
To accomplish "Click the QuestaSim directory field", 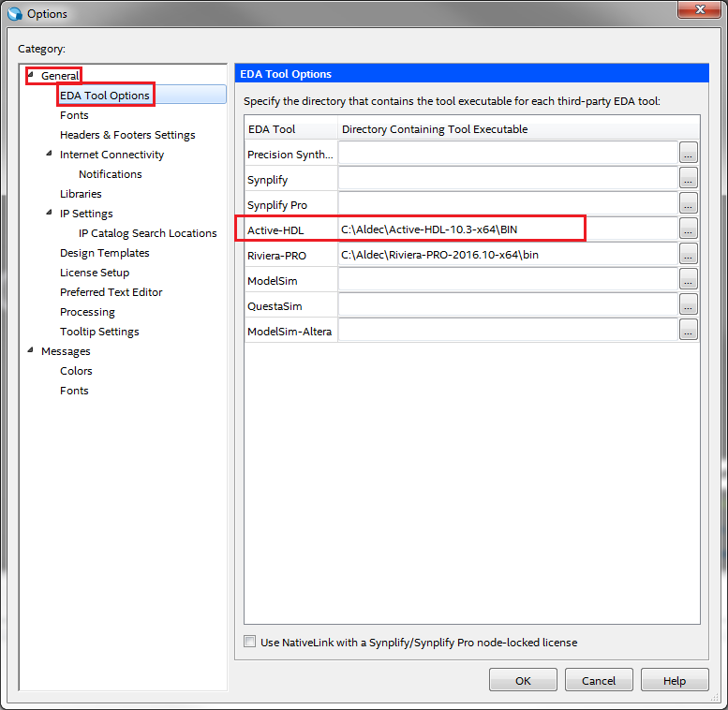I will click(x=508, y=304).
